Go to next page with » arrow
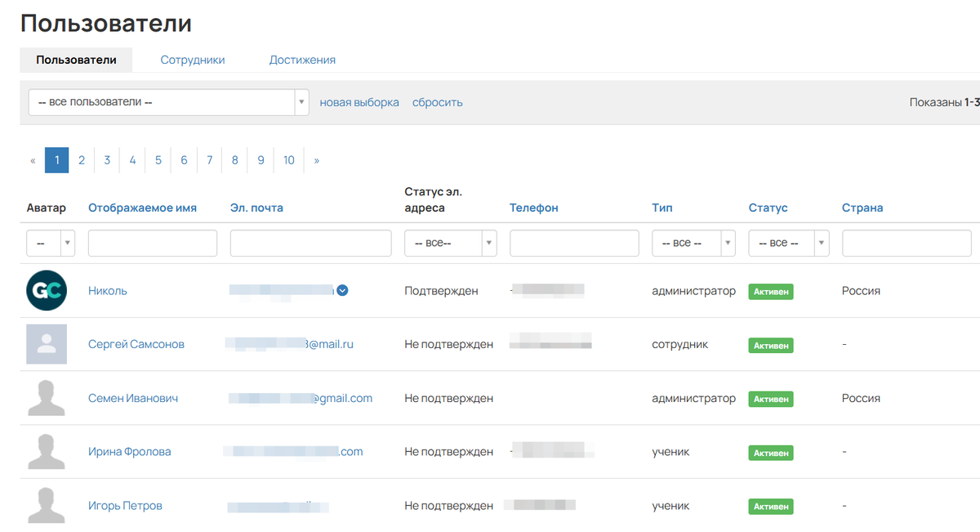The image size is (980, 532). click(x=317, y=160)
